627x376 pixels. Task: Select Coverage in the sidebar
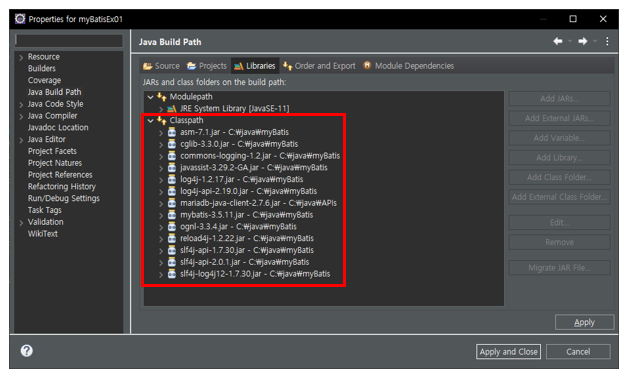[44, 80]
